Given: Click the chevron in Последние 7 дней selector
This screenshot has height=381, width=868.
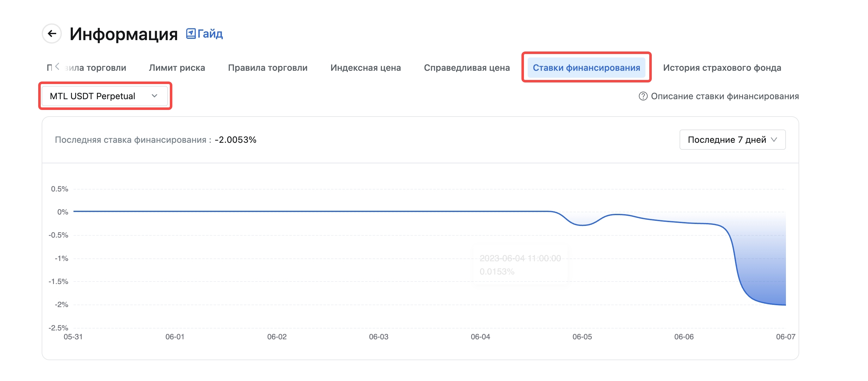Looking at the screenshot, I should [x=774, y=140].
